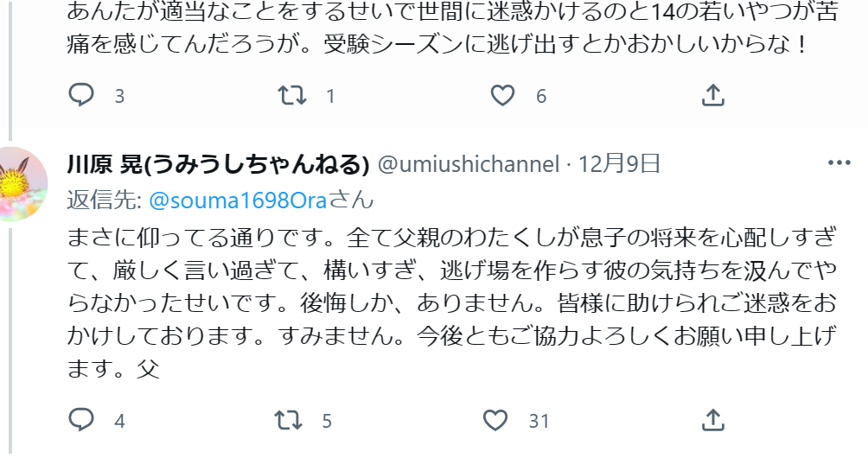The width and height of the screenshot is (868, 458).
Task: Open the 12月9日 tweet timestamp
Action: (619, 163)
